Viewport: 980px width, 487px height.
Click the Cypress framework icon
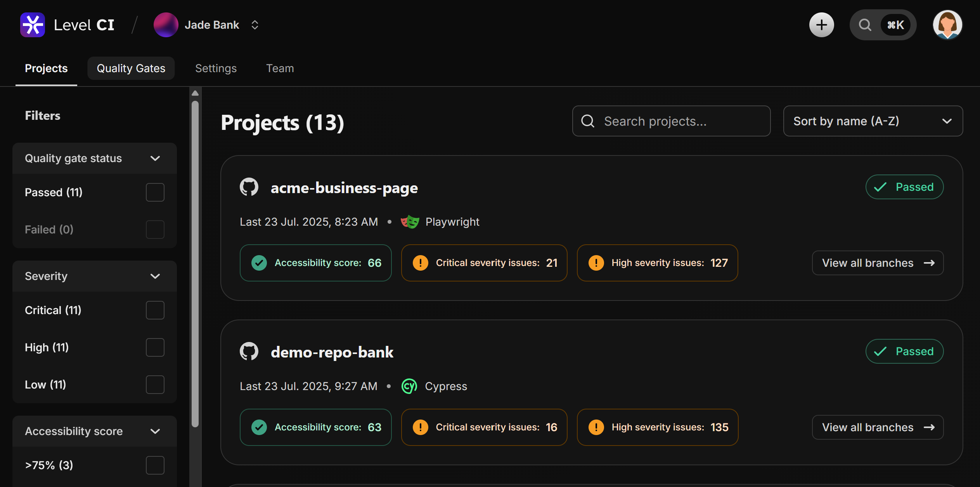coord(409,386)
